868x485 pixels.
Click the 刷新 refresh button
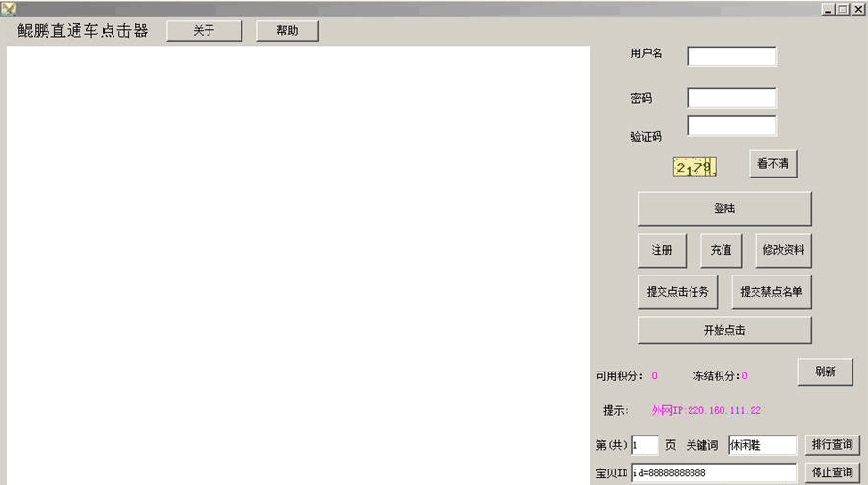825,372
